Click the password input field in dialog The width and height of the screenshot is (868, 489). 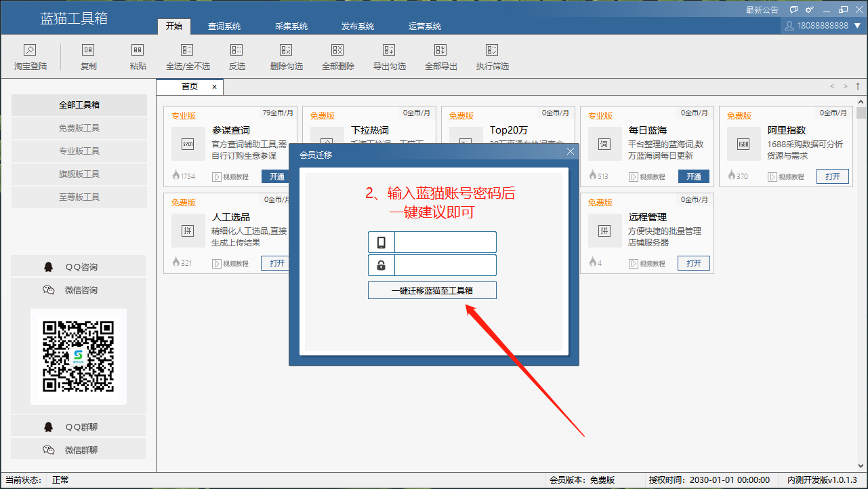pyautogui.click(x=445, y=265)
